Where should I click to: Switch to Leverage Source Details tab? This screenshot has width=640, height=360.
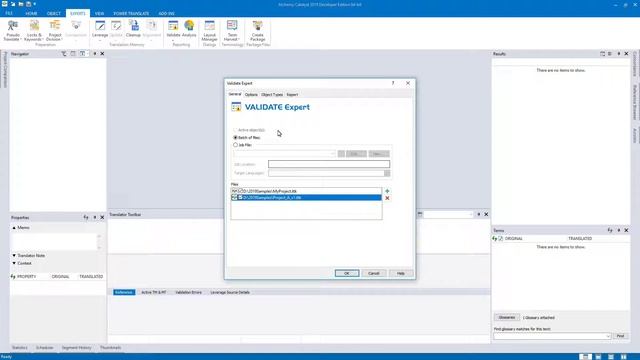point(230,292)
